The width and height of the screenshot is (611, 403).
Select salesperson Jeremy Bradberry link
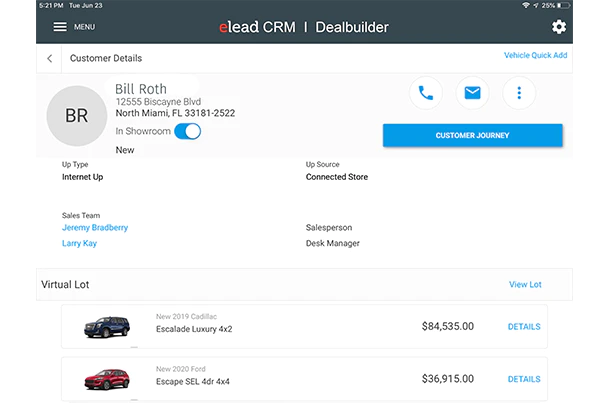tap(95, 228)
